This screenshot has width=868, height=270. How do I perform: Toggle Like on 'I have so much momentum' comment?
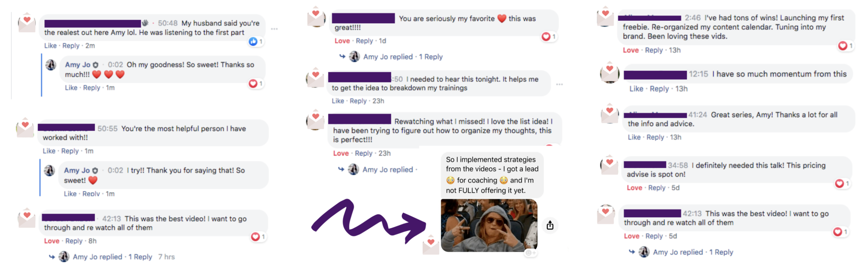(636, 89)
